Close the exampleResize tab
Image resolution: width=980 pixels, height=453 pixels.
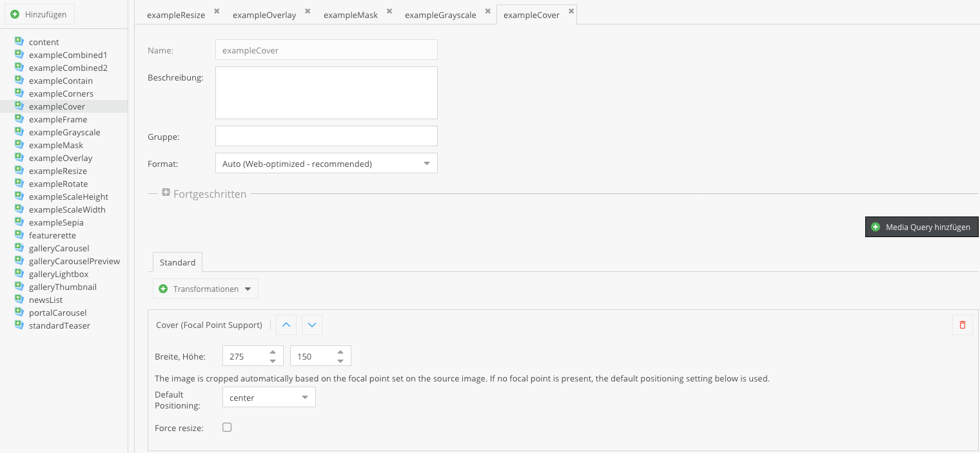217,11
